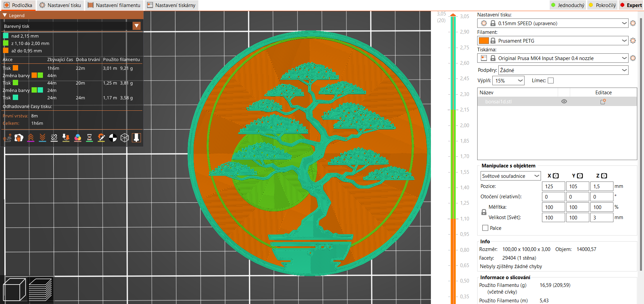Toggle shells visibility icon (wireframe cube)
This screenshot has height=304, width=644.
pyautogui.click(x=125, y=138)
